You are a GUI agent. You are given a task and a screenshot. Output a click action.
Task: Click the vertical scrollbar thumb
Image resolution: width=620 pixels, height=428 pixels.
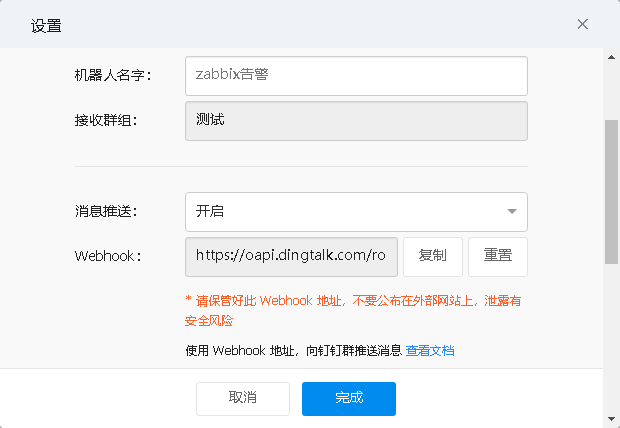tap(611, 192)
